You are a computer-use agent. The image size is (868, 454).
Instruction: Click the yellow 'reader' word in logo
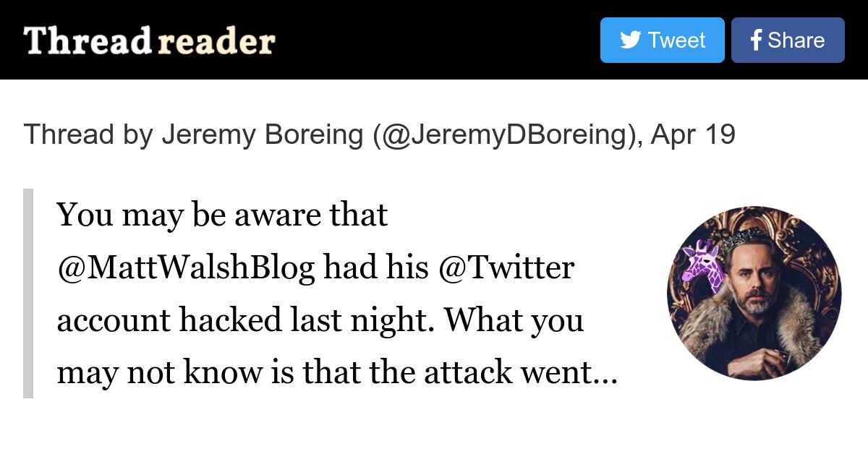coord(216,41)
